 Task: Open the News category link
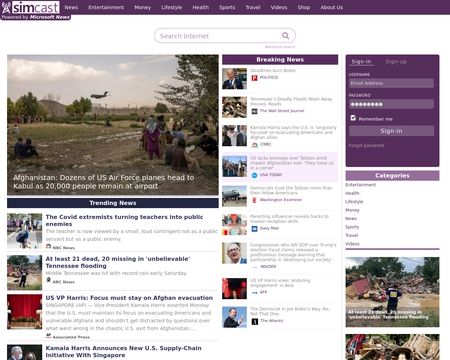(351, 218)
